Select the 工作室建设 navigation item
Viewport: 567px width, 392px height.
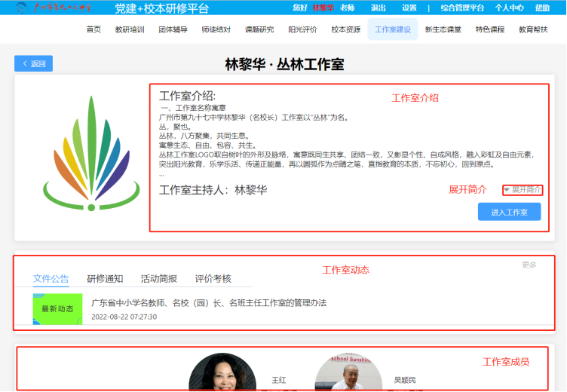(x=393, y=29)
